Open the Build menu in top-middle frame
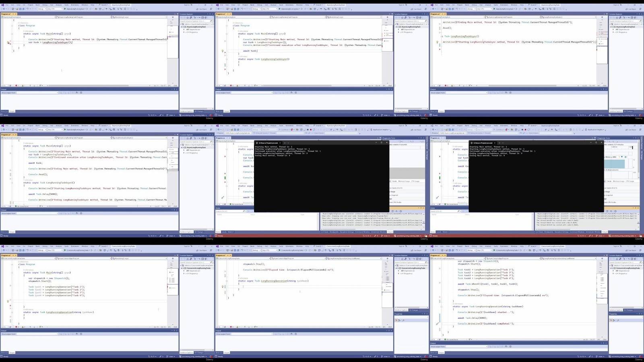The width and height of the screenshot is (644, 362). [x=252, y=5]
